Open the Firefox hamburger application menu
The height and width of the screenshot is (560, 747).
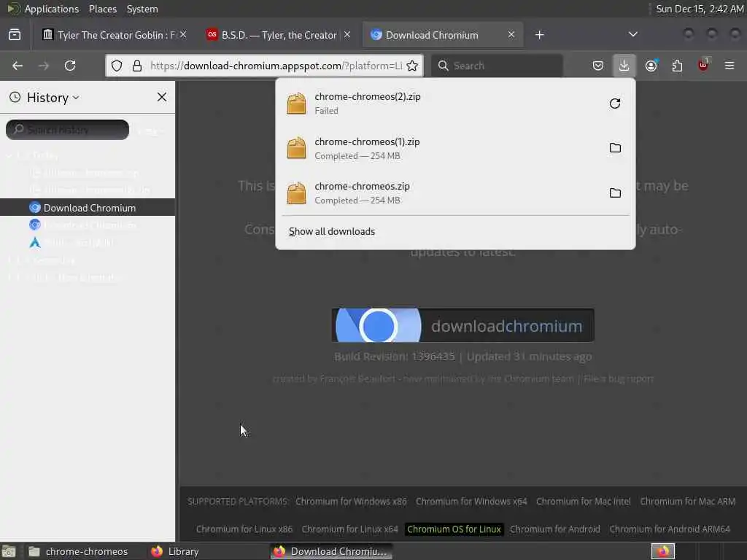click(729, 66)
